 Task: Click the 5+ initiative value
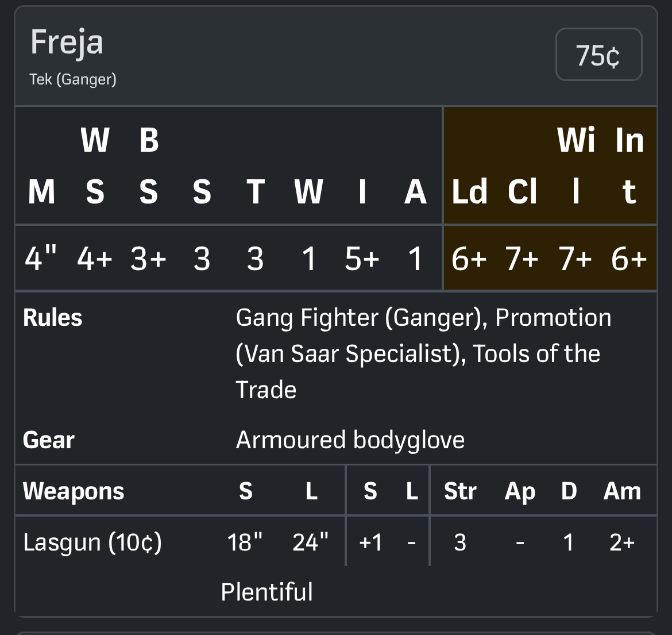362,259
